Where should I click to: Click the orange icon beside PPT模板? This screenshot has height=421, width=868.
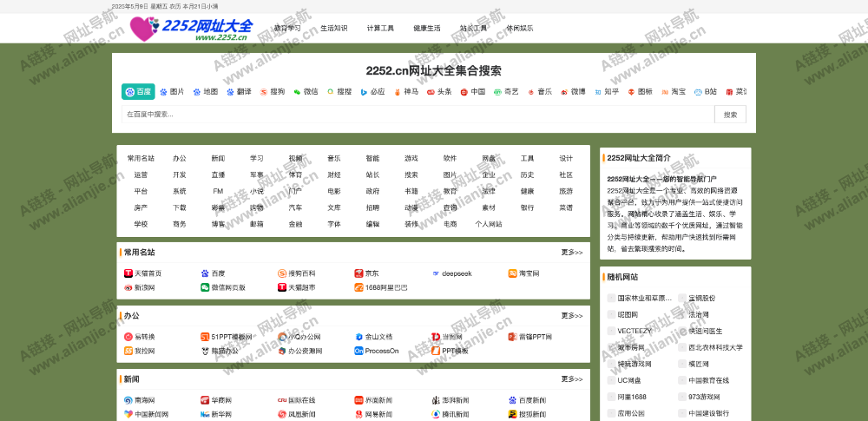click(436, 351)
